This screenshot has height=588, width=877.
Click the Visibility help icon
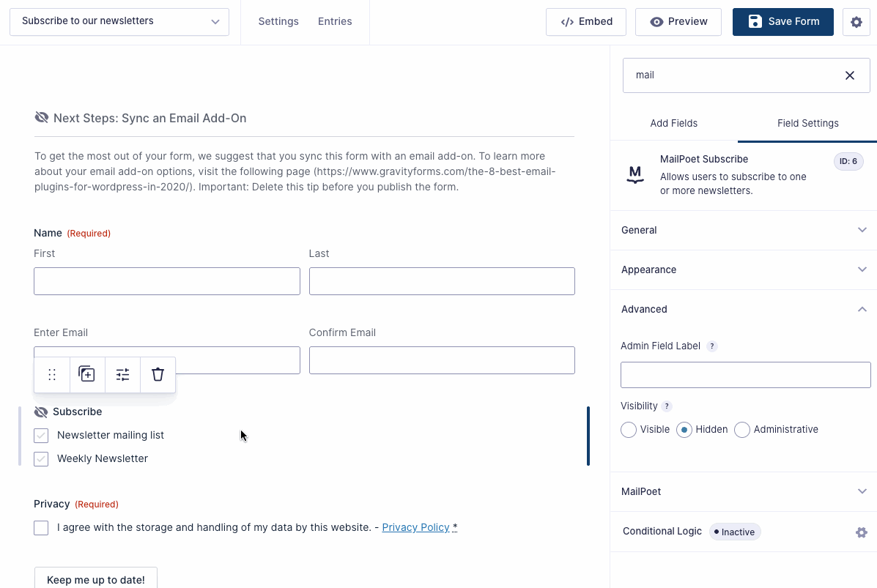click(x=667, y=406)
